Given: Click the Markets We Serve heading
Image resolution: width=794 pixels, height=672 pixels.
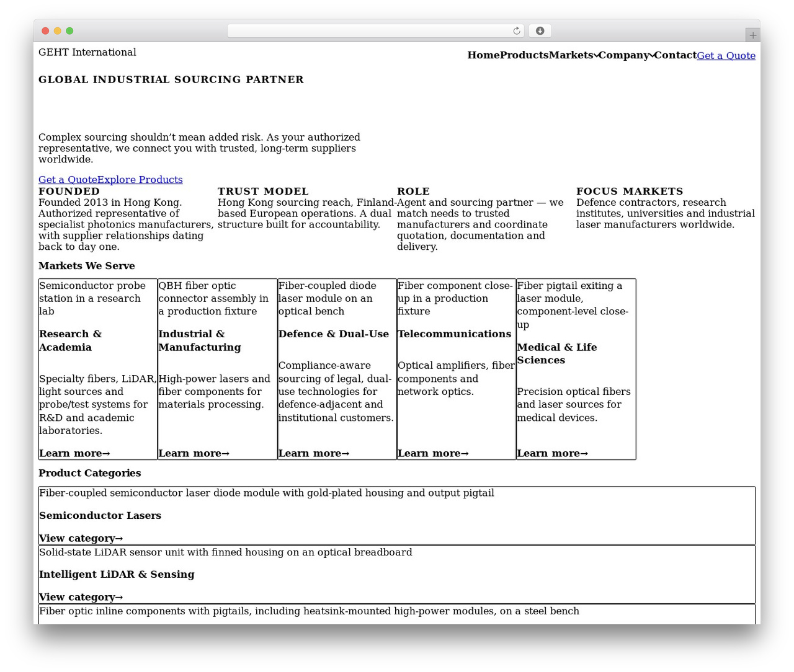Looking at the screenshot, I should pyautogui.click(x=87, y=265).
